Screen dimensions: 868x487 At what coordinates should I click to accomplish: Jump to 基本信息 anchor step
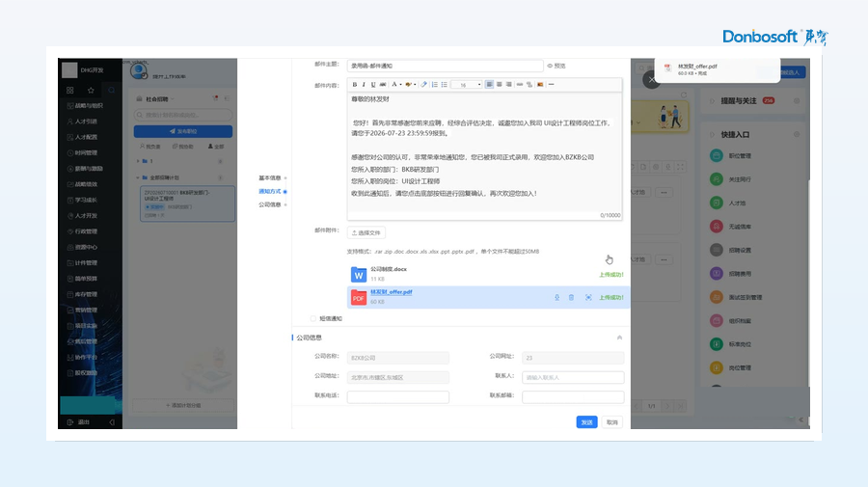270,178
